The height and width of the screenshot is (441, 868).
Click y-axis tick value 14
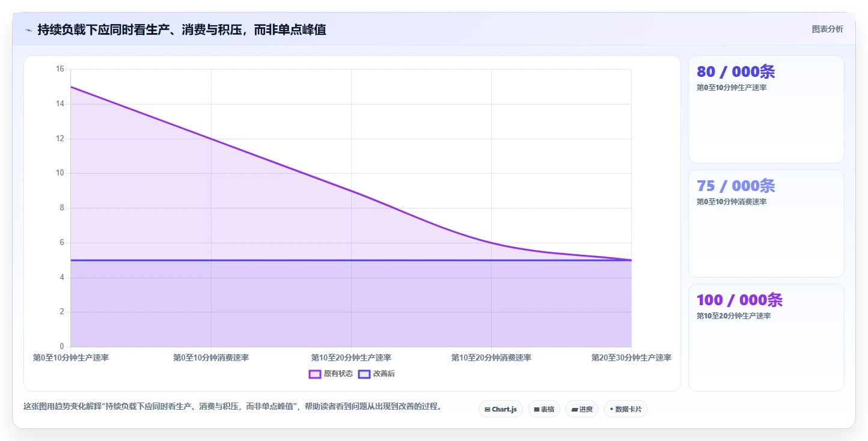pos(60,104)
